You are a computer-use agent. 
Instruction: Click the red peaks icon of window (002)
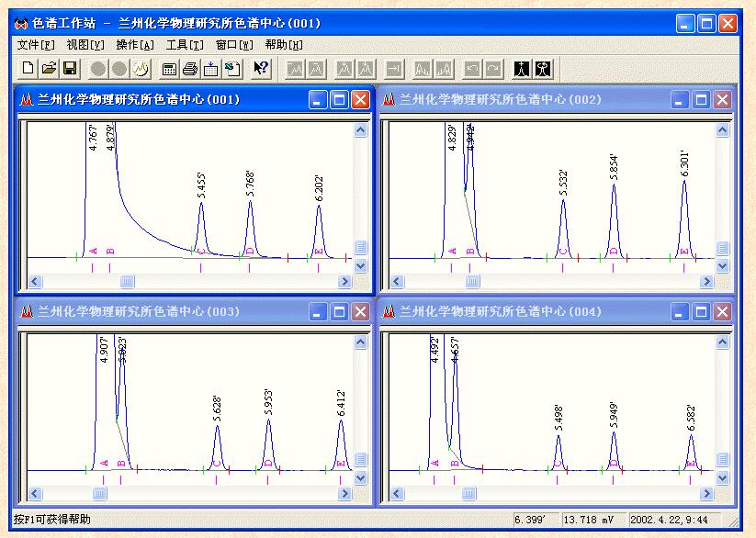[x=389, y=100]
